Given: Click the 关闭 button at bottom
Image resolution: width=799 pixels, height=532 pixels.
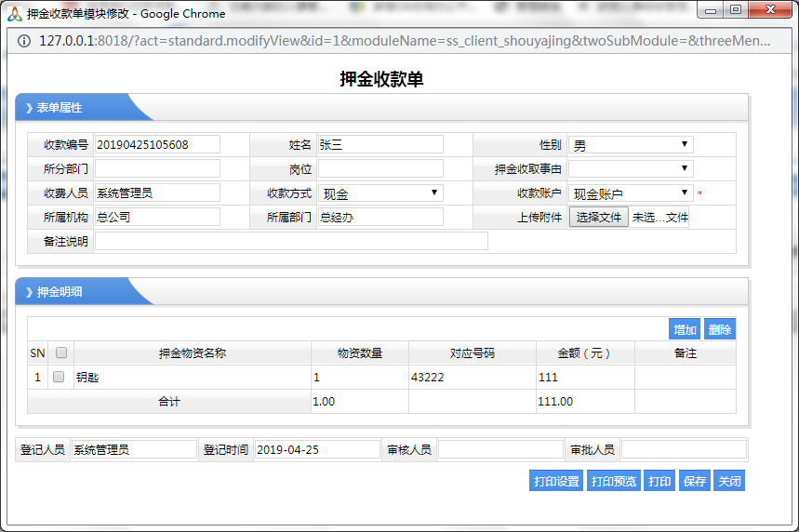Looking at the screenshot, I should [729, 481].
